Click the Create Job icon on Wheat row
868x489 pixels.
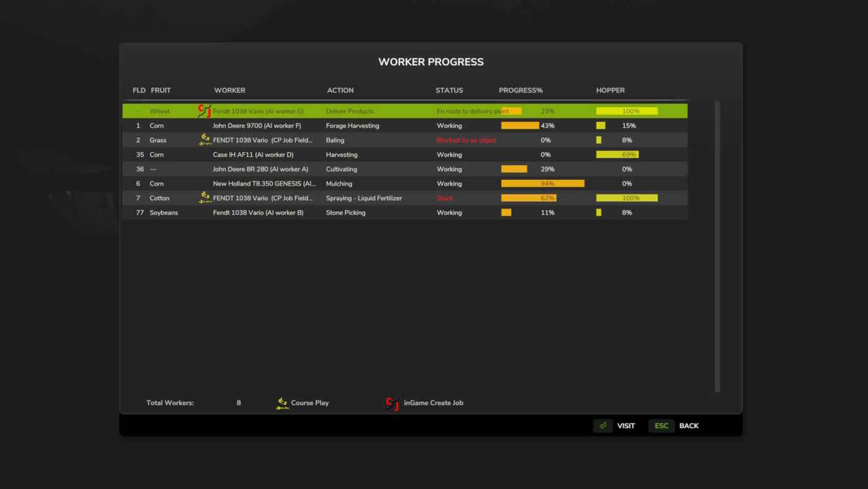[x=205, y=111]
